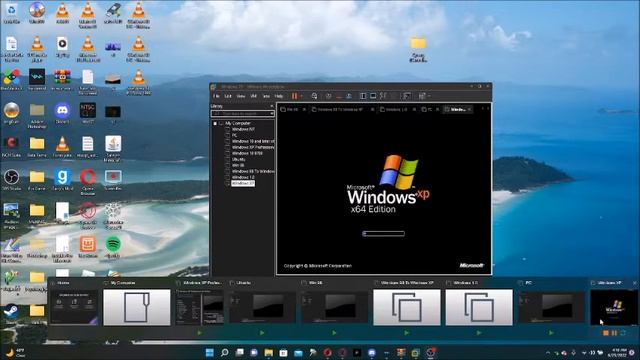Switch to the Windows 1.0 tab
The width and height of the screenshot is (640, 360).
coord(396,109)
